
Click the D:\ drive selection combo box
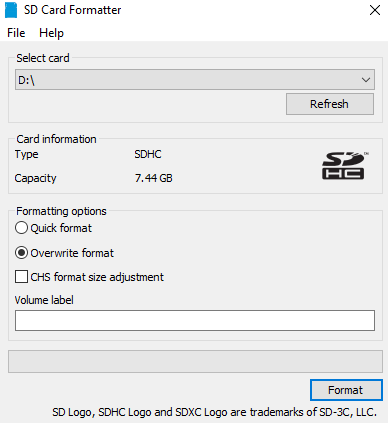pyautogui.click(x=195, y=80)
